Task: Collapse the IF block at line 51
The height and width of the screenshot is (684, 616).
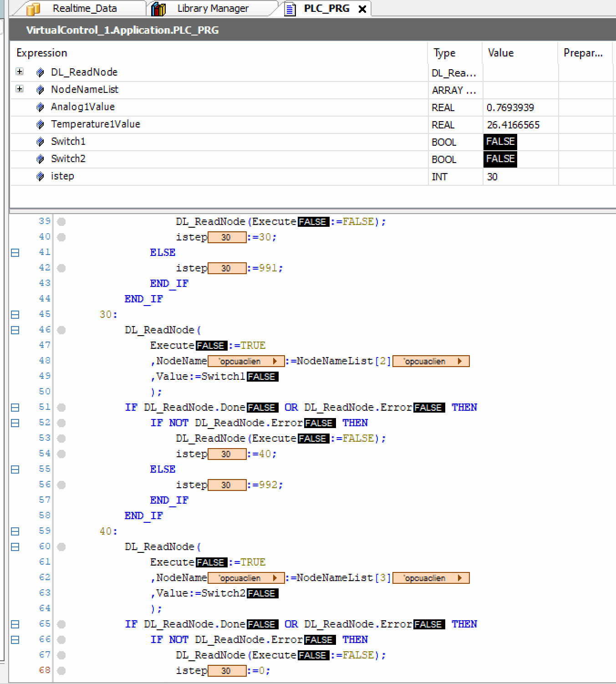Action: pos(15,408)
